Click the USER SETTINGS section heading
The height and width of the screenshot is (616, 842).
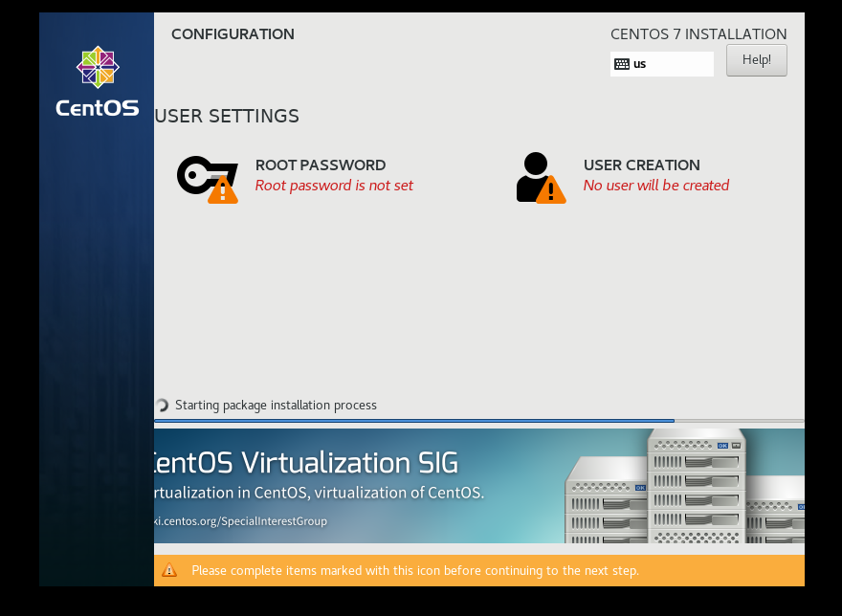[x=227, y=116]
